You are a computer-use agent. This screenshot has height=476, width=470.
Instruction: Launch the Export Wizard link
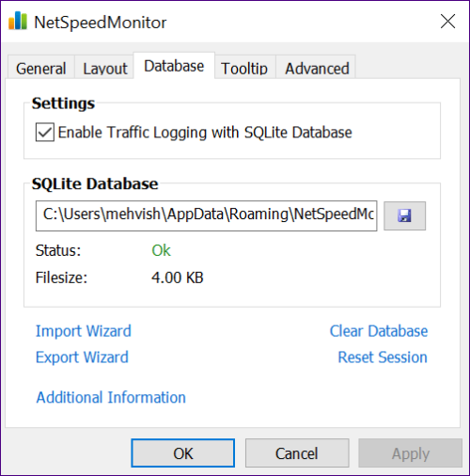point(82,357)
